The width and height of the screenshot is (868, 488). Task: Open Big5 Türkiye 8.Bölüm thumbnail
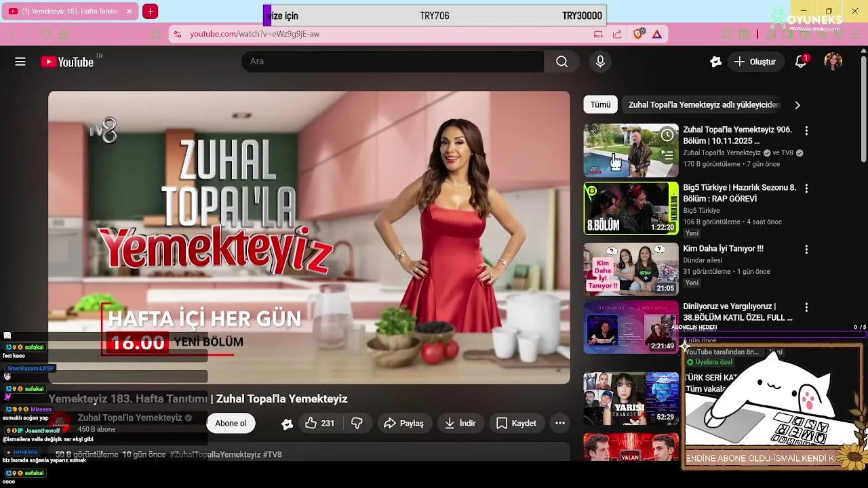[631, 208]
